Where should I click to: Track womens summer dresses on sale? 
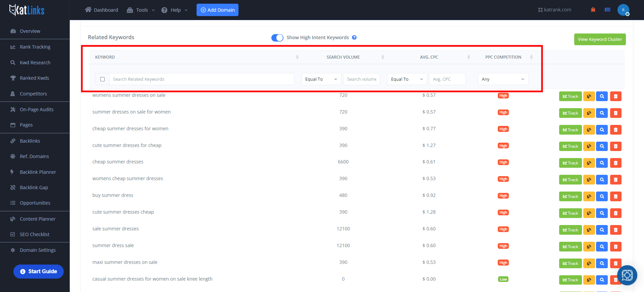click(570, 96)
